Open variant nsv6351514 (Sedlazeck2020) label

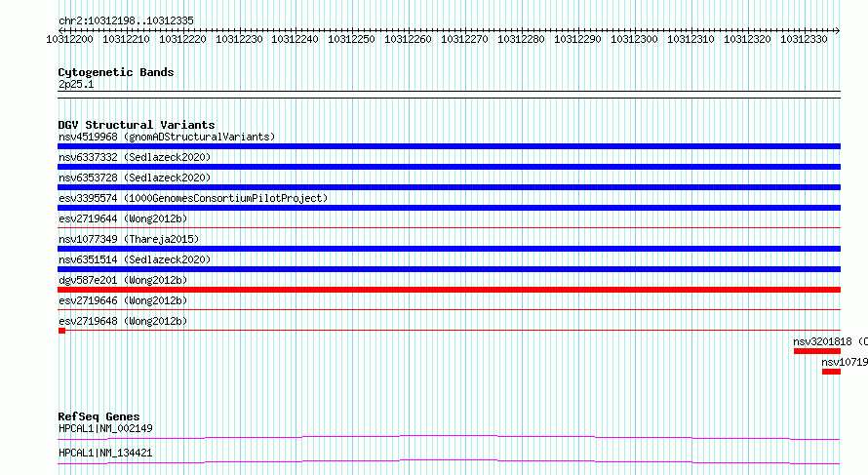tap(135, 259)
